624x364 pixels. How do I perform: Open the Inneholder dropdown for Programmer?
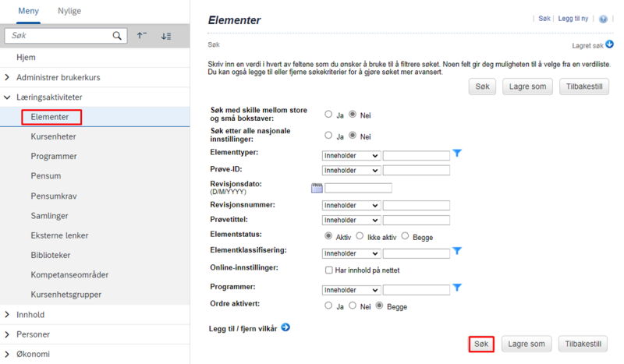click(x=351, y=290)
